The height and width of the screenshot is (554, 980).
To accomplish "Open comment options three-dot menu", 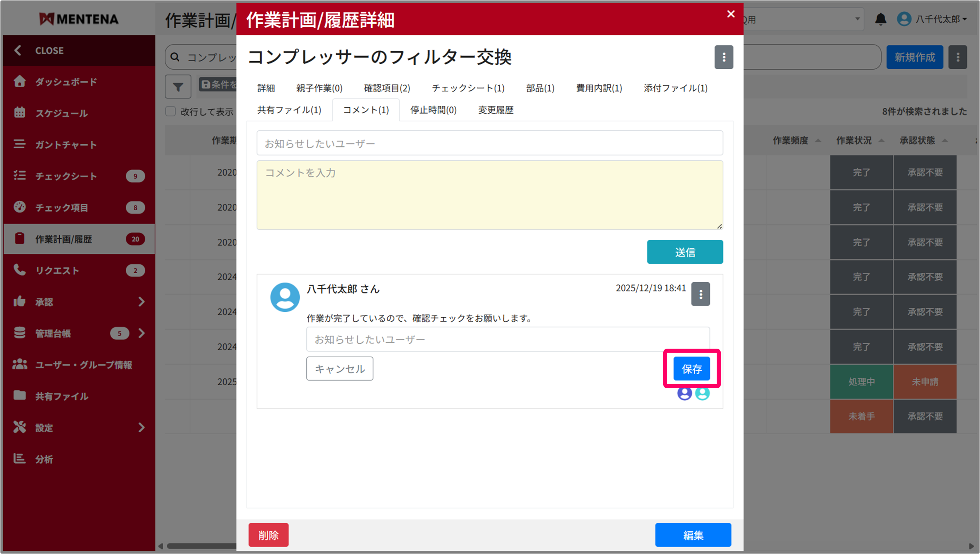I will click(700, 294).
